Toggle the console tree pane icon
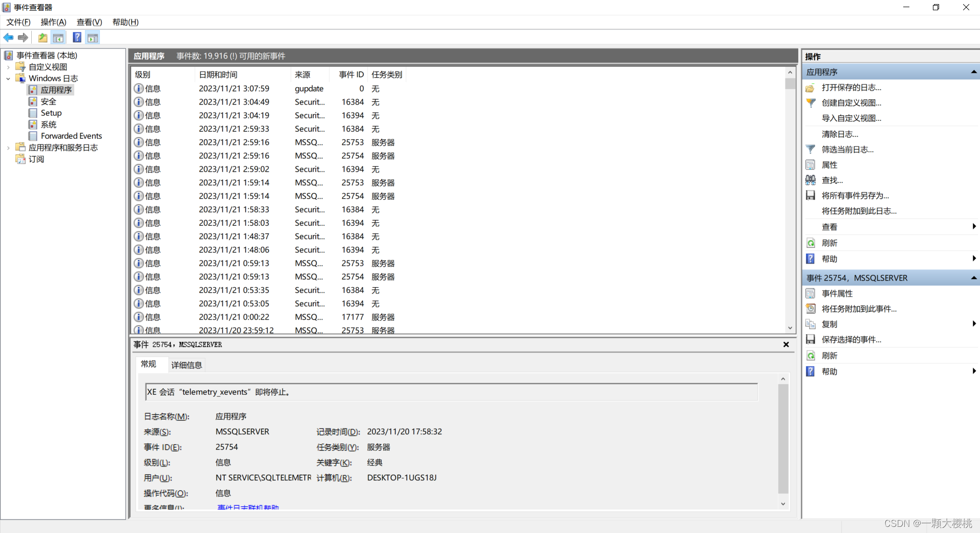Viewport: 980px width, 533px height. click(x=58, y=37)
